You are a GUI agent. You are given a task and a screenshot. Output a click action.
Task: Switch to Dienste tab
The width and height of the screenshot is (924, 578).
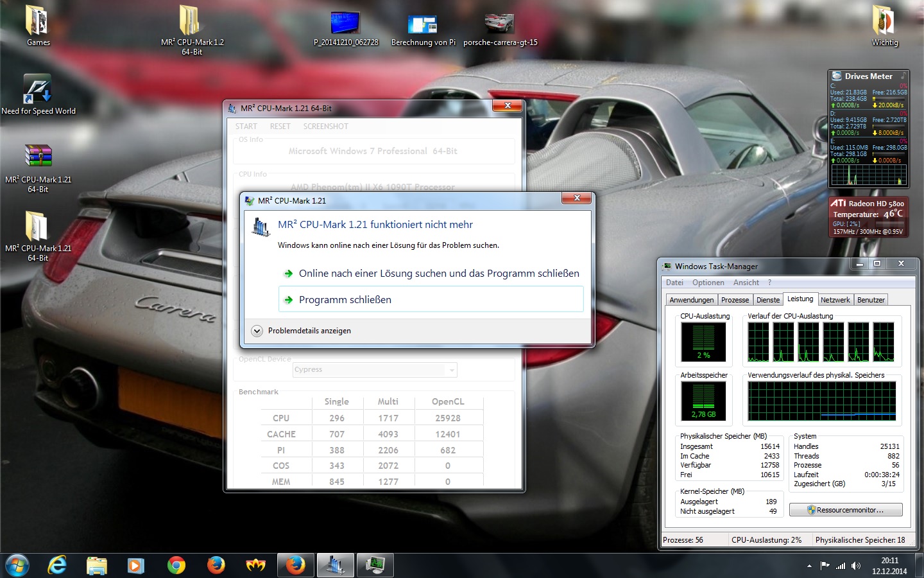(768, 300)
